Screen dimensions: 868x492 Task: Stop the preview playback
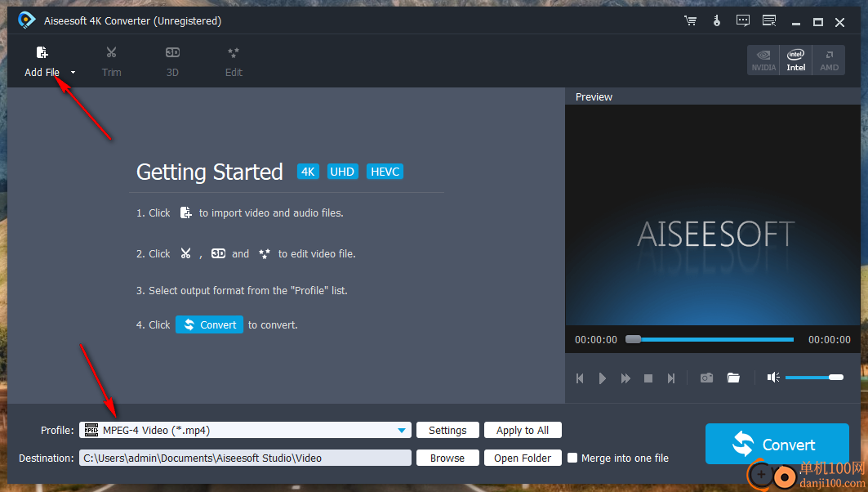tap(648, 378)
